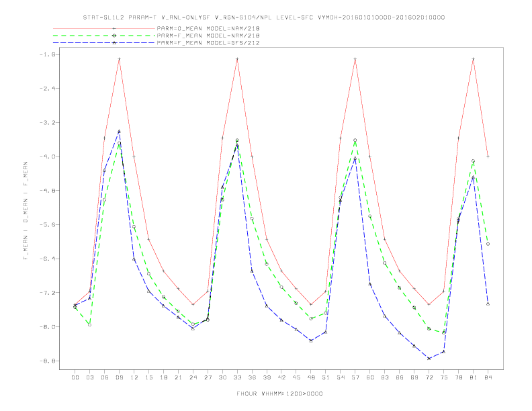Click x-axis tick label 45
Image resolution: width=532 pixels, height=411 pixels.
(x=296, y=377)
